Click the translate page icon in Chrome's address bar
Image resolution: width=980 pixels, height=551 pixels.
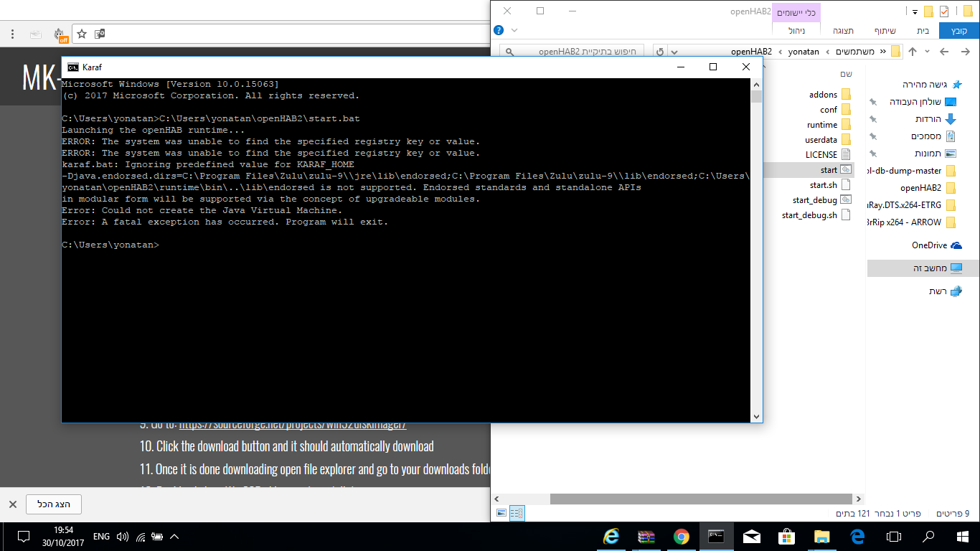(100, 34)
